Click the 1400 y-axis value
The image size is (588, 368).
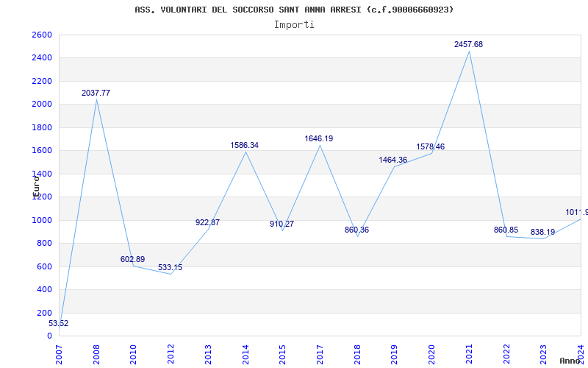click(x=42, y=174)
